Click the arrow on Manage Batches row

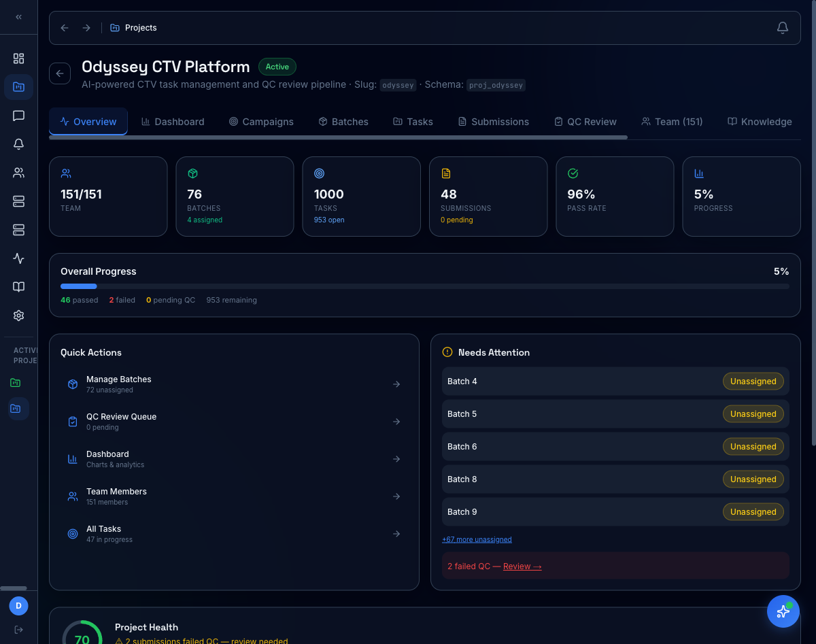coord(396,384)
